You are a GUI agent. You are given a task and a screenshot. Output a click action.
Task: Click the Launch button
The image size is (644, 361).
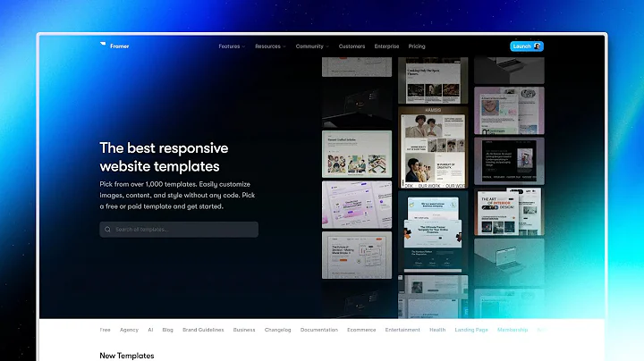527,46
